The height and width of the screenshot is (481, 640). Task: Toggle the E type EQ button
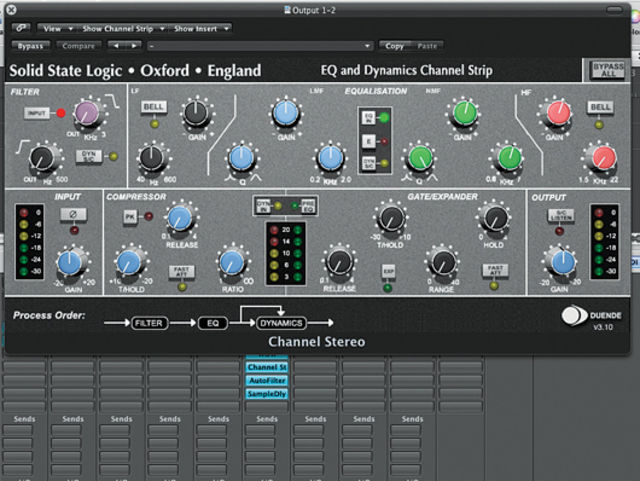pos(369,141)
